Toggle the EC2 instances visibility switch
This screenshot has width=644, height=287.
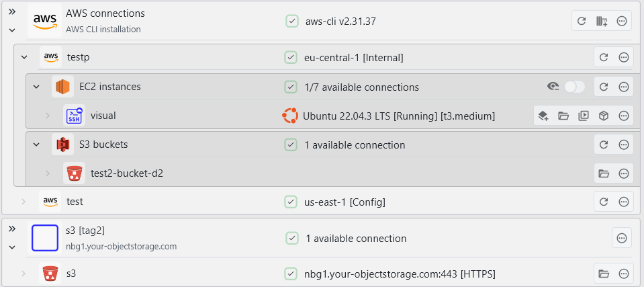[574, 87]
